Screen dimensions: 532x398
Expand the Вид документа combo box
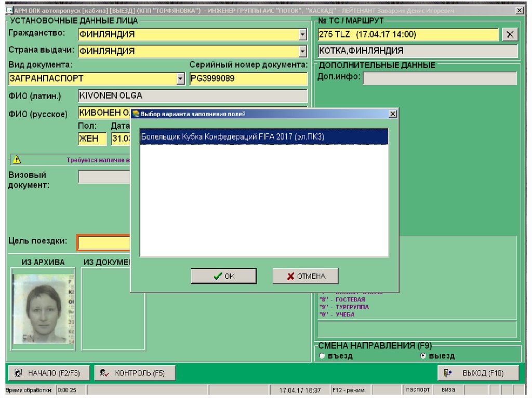point(180,79)
